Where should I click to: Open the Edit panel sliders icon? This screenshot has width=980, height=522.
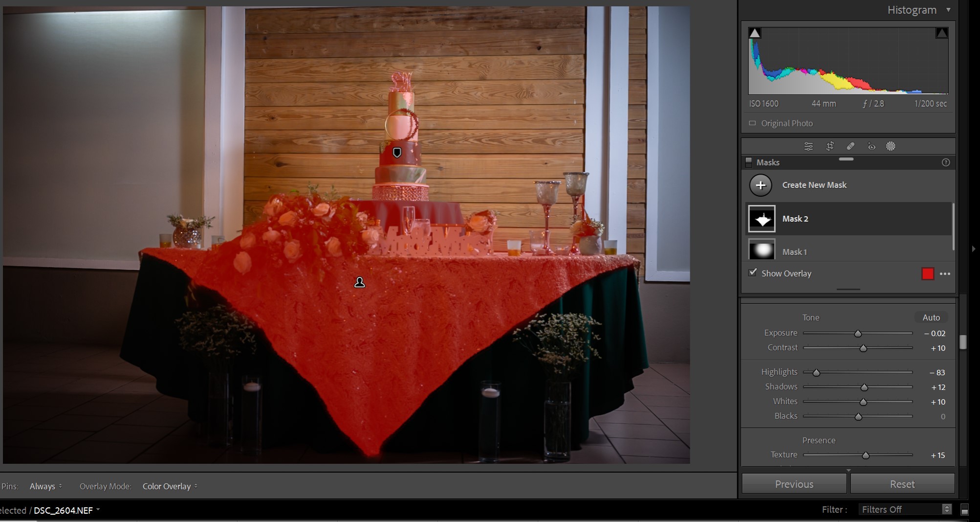(808, 146)
